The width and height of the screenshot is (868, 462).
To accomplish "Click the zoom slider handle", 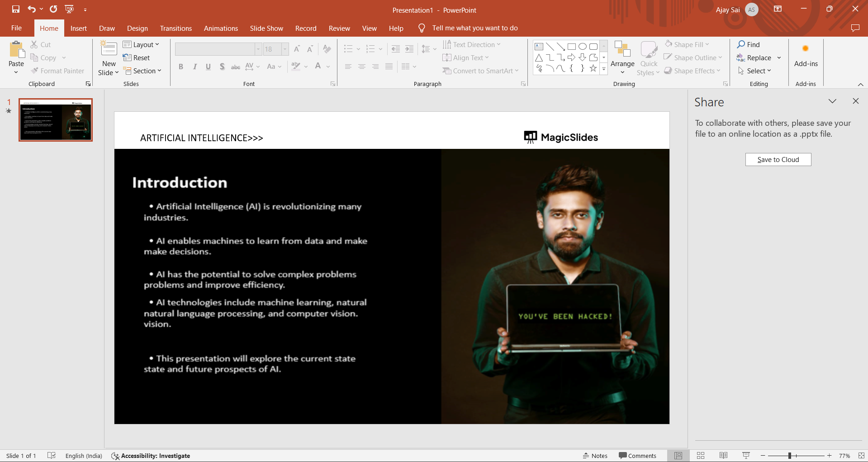I will click(x=789, y=456).
